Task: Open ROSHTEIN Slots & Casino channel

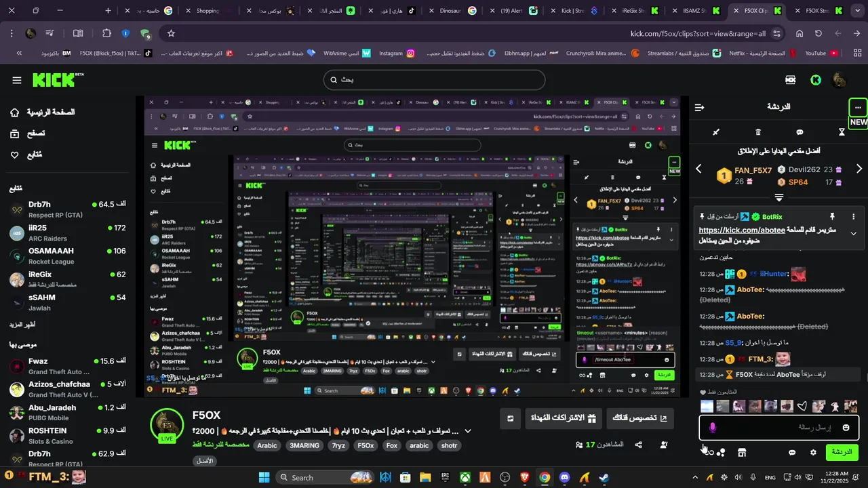Action: (x=68, y=435)
